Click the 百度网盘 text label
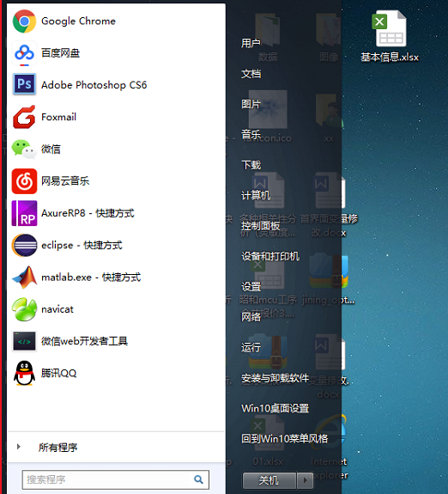The width and height of the screenshot is (448, 494). pos(60,53)
